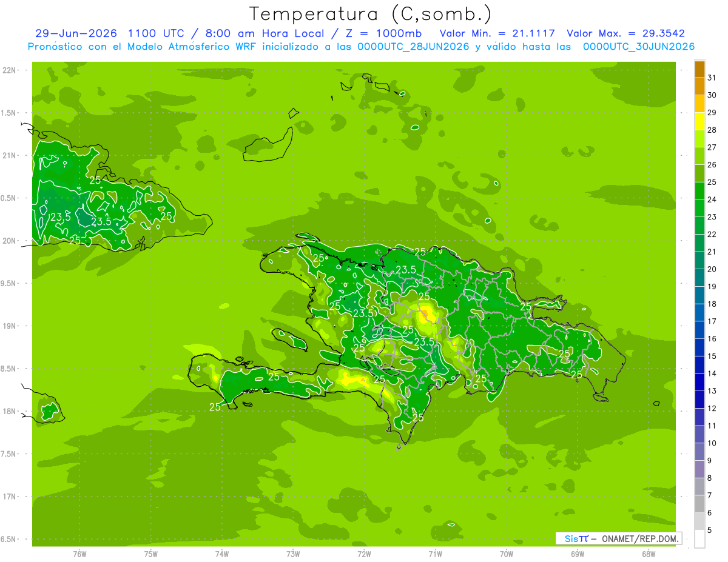Screen dimensions: 728x562
Task: Click the '73W' longitude label
Action: click(x=293, y=554)
